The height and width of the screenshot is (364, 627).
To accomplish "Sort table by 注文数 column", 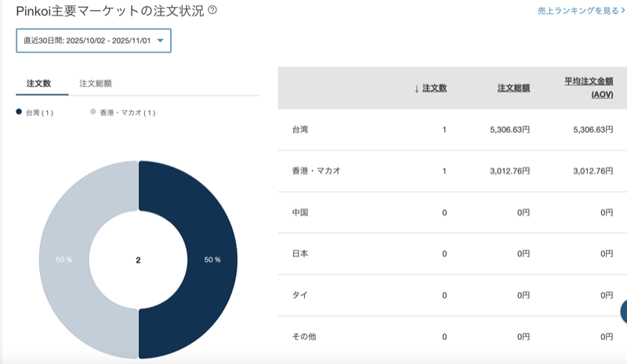I will tap(430, 88).
